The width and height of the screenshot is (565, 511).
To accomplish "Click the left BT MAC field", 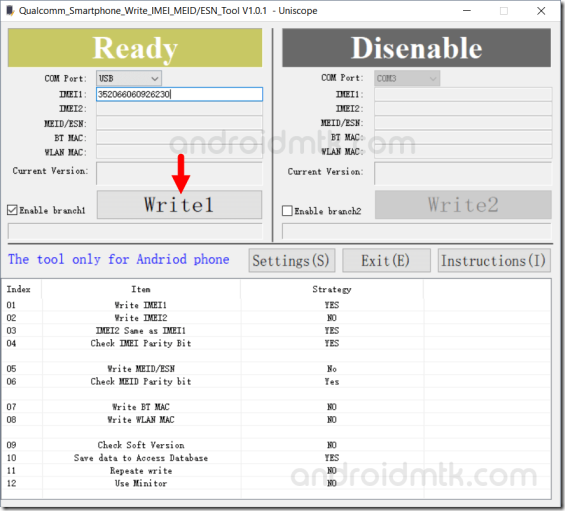I will [179, 138].
